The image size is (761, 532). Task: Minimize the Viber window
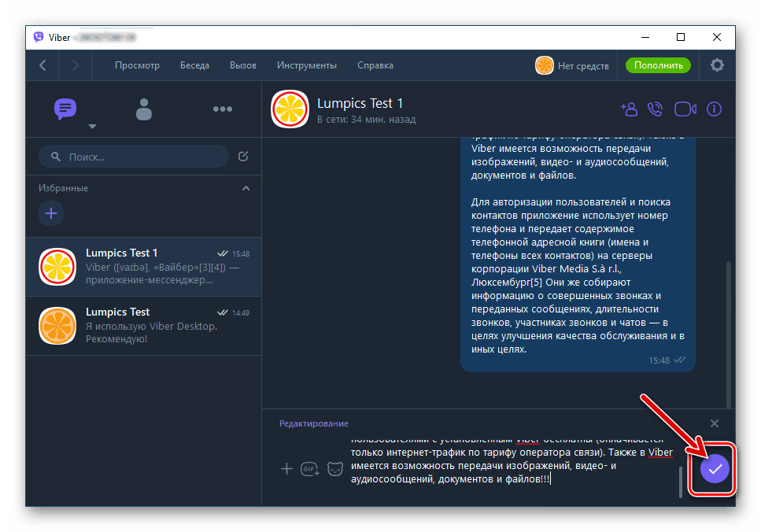pos(645,37)
